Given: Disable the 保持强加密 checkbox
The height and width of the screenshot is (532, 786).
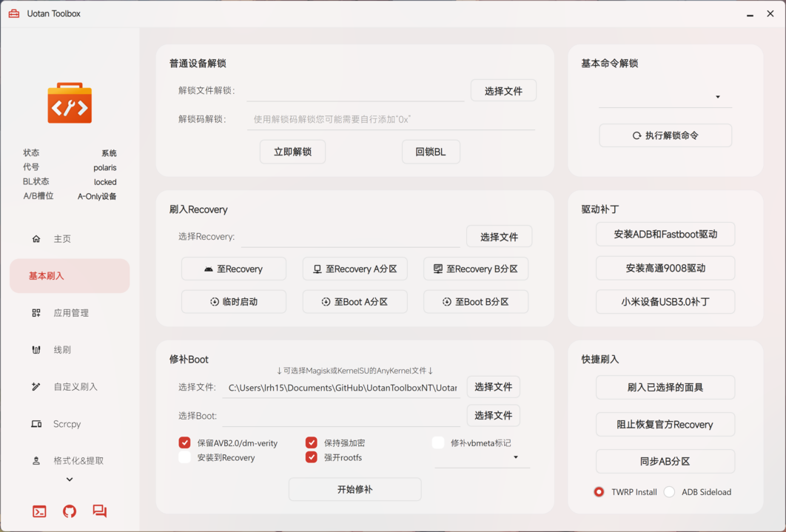Looking at the screenshot, I should click(312, 442).
